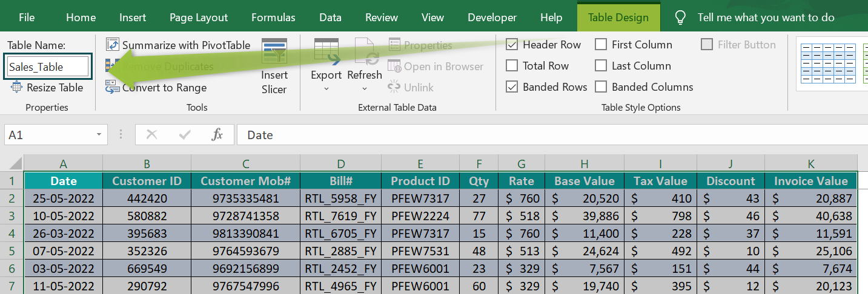Click product cell PFEW7531
868x294 pixels.
pyautogui.click(x=420, y=250)
